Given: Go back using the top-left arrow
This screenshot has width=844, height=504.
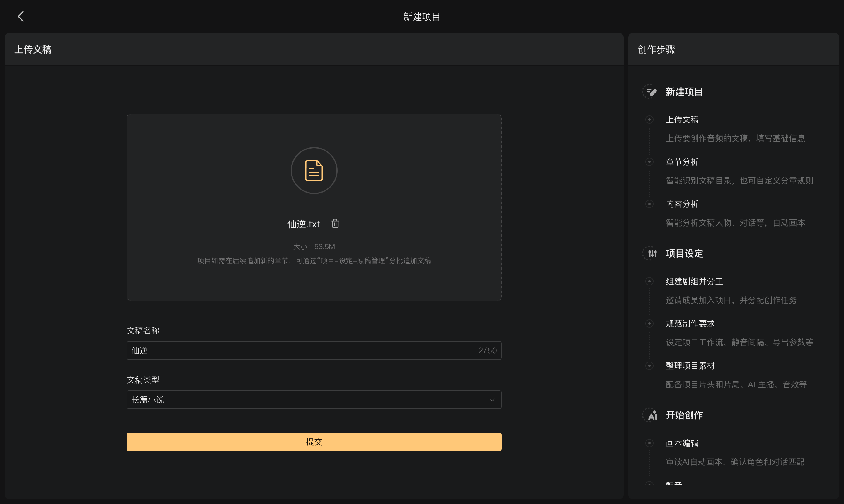Looking at the screenshot, I should pos(21,16).
